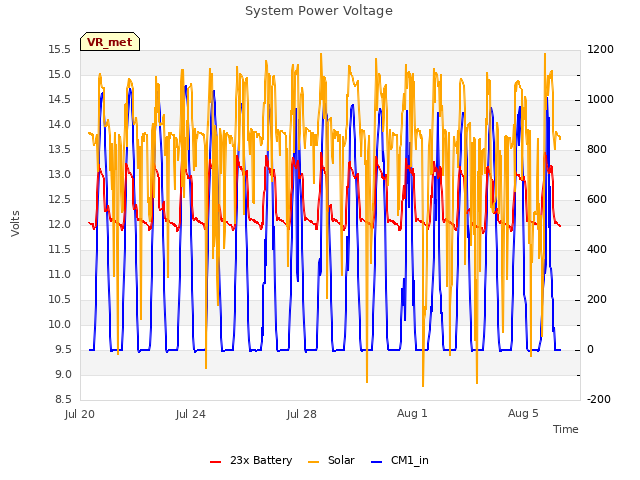Click the Time x-axis label

pos(566,429)
